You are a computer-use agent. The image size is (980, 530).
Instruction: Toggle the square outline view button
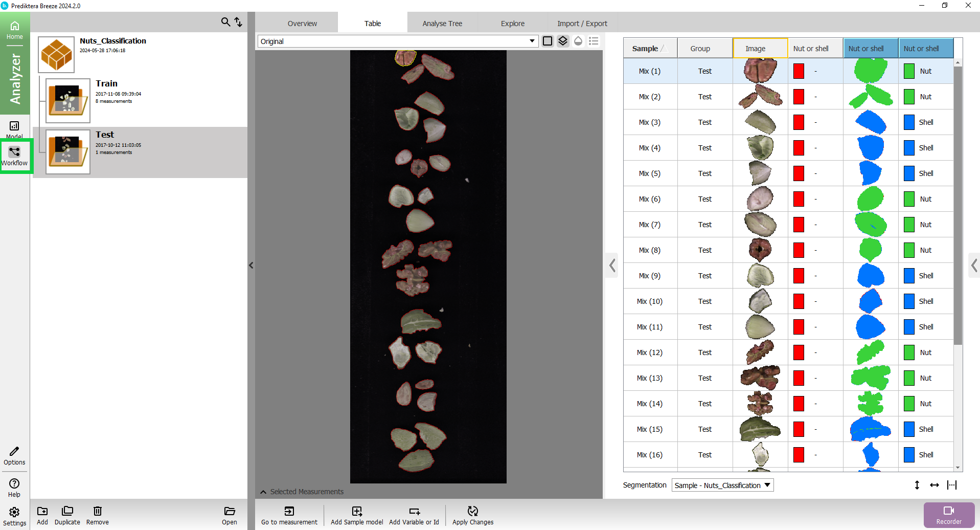[x=548, y=41]
